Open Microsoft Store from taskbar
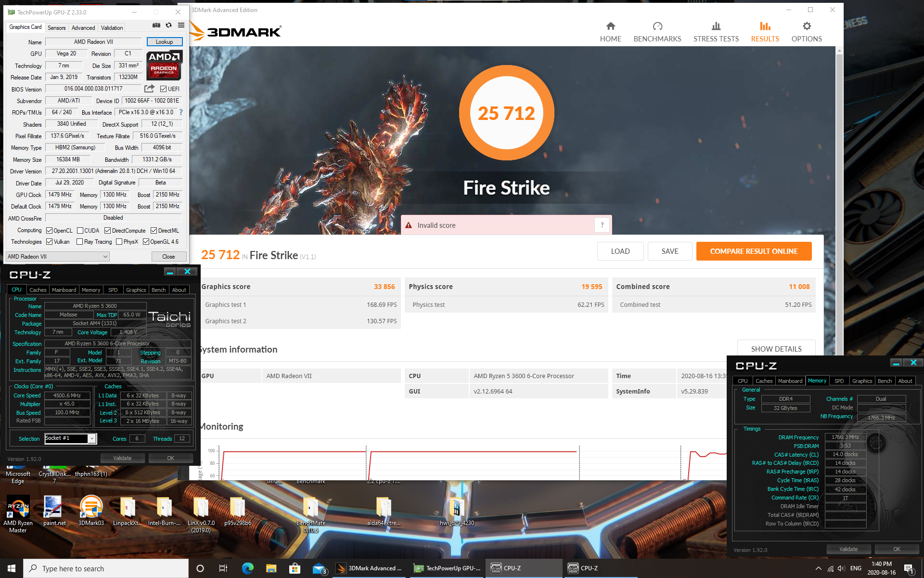This screenshot has height=578, width=924. coord(295,568)
